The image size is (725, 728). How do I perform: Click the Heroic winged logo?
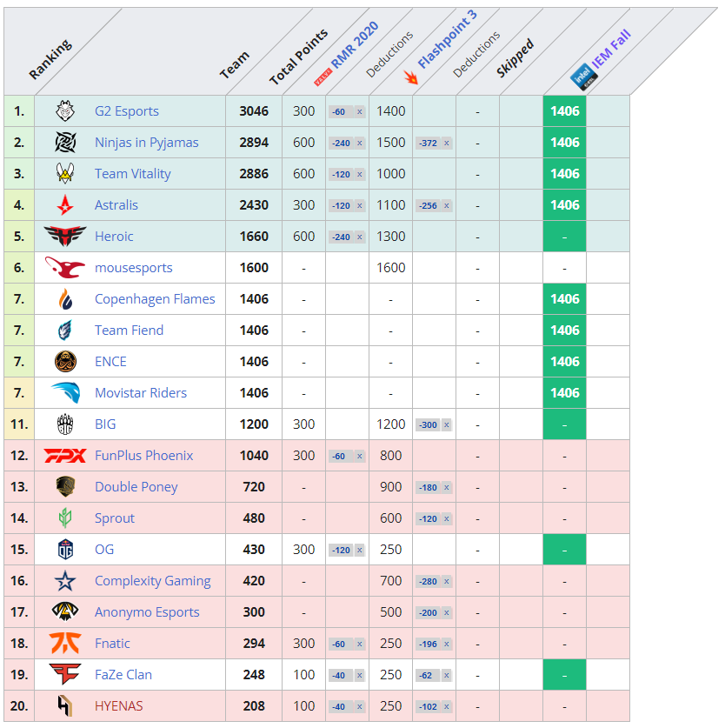coord(65,236)
